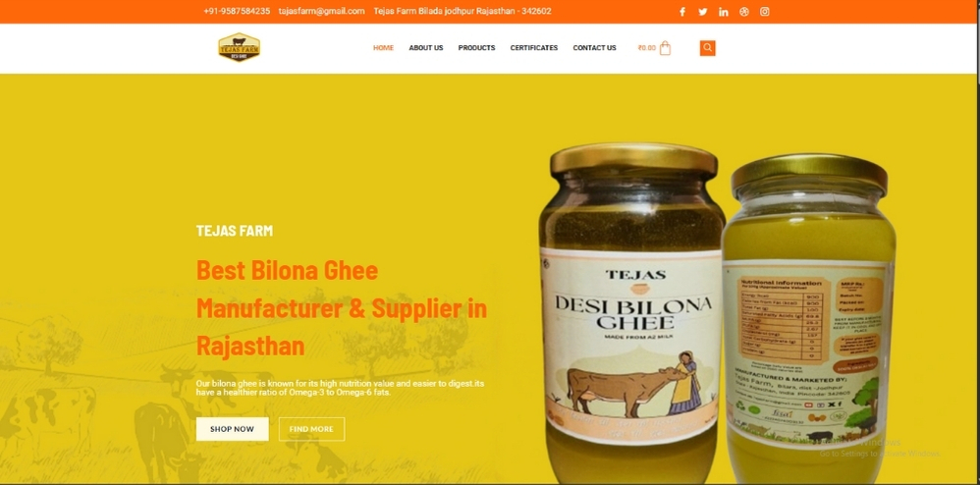Open the LinkedIn social icon

tap(723, 12)
